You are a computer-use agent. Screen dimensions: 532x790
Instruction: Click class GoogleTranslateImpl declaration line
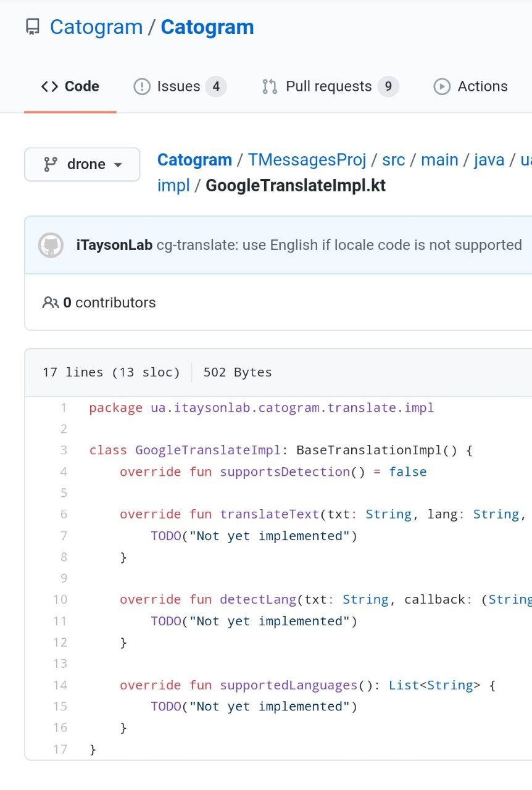point(281,451)
